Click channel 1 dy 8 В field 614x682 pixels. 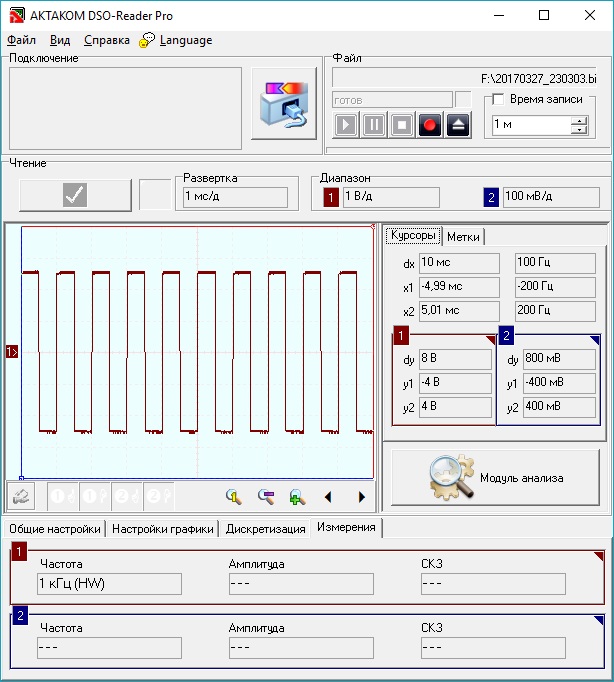pyautogui.click(x=455, y=359)
